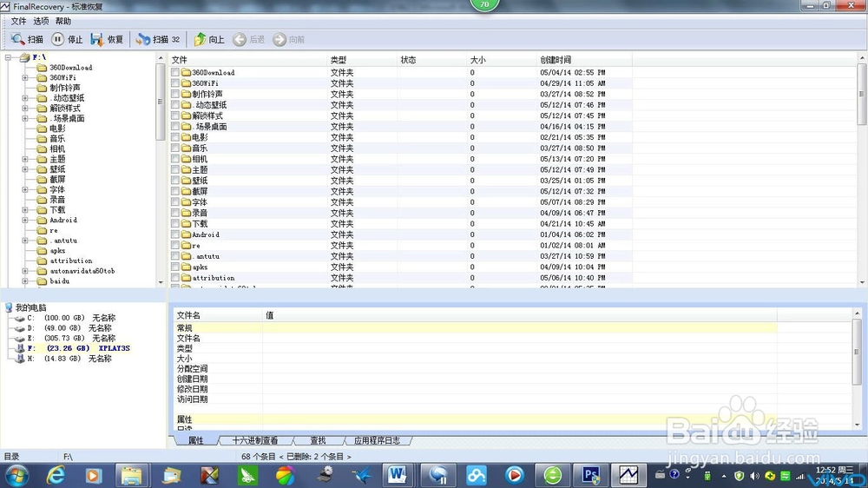Open the 文件 menu
The height and width of the screenshot is (488, 868).
(18, 21)
